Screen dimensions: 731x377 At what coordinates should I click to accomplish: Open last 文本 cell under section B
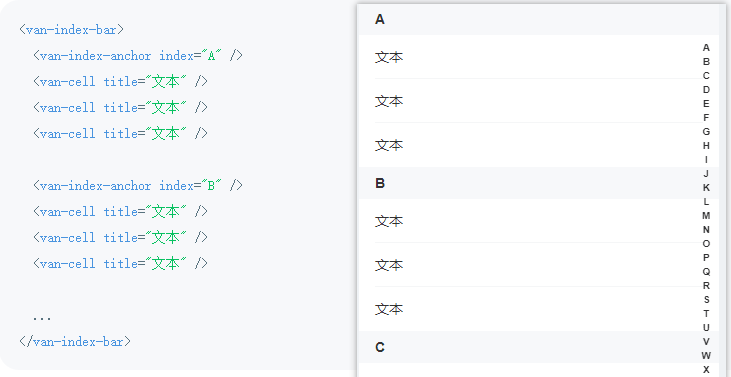(x=538, y=309)
